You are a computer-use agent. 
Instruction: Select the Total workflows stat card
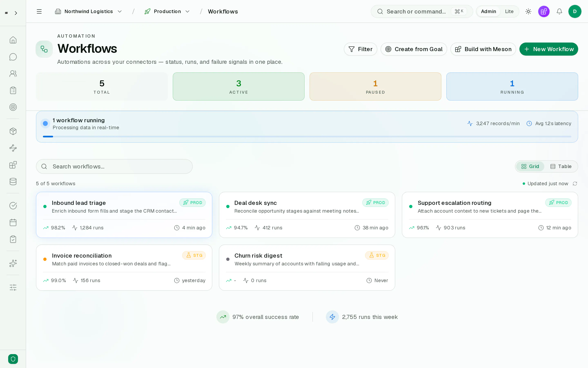point(102,86)
